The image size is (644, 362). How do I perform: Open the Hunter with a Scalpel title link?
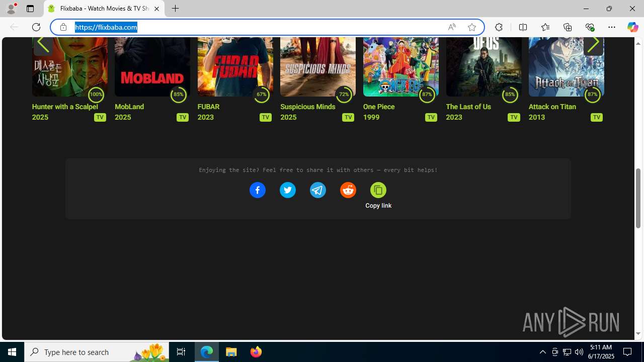(x=65, y=107)
